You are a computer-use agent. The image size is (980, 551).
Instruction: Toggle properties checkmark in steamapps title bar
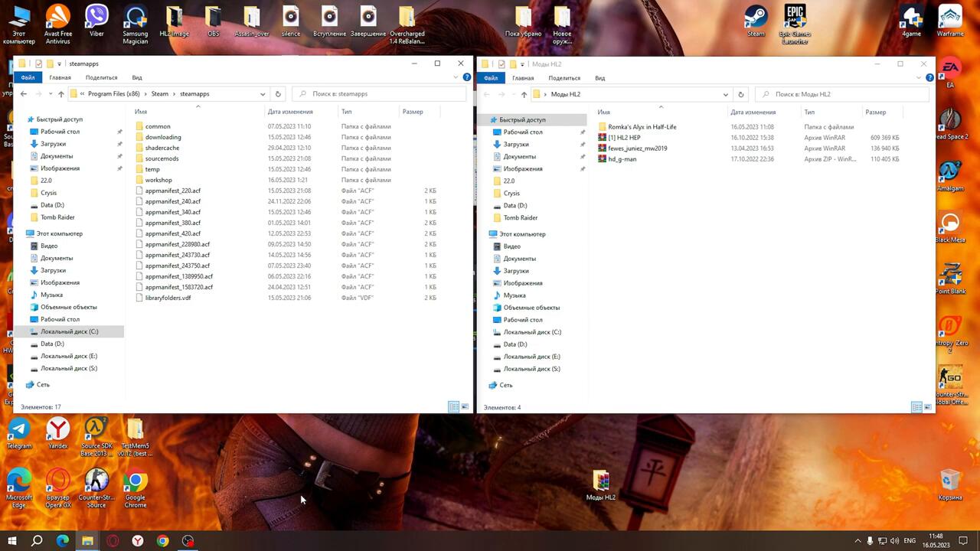click(38, 64)
